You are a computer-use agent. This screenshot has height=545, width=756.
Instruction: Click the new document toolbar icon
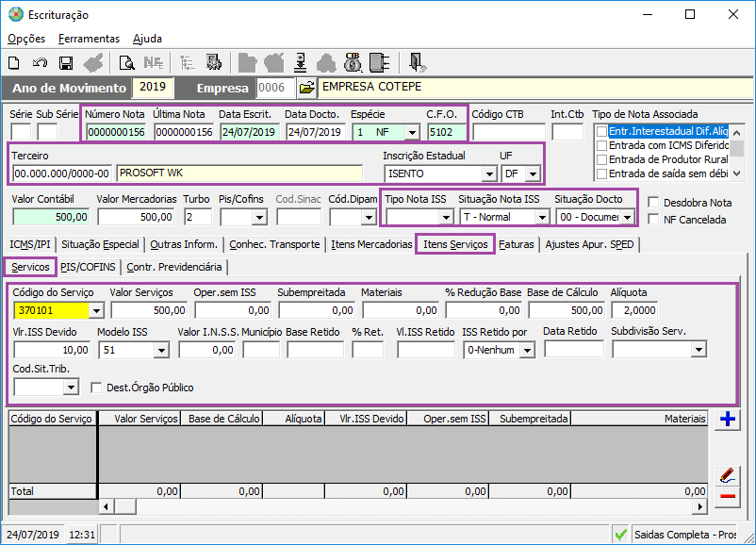coord(14,63)
